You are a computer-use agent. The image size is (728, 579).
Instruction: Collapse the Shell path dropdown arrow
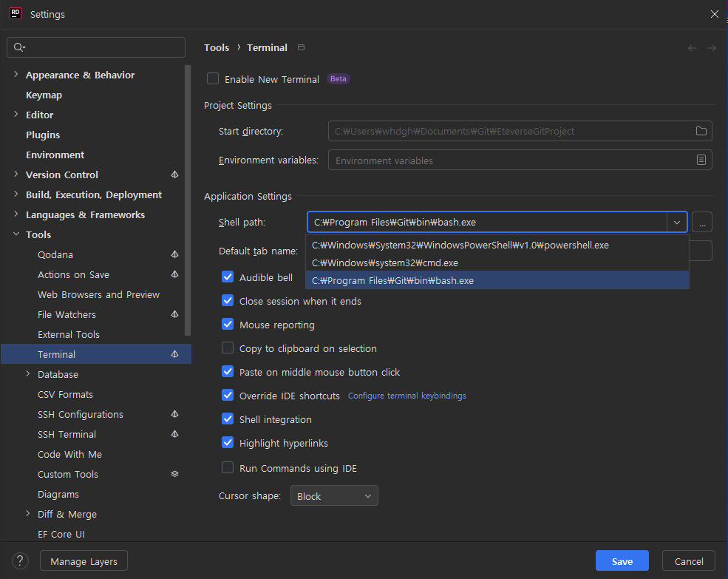[x=676, y=222]
